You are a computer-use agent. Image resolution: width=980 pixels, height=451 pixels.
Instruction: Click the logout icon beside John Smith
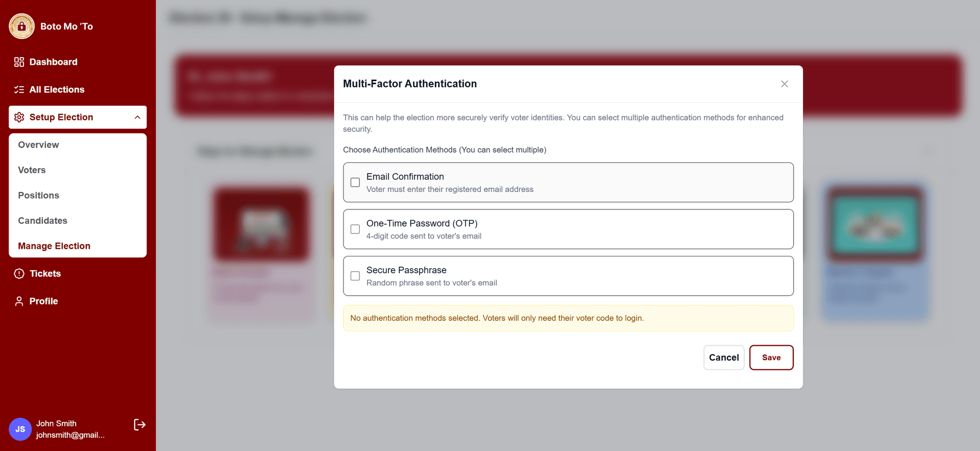point(139,425)
